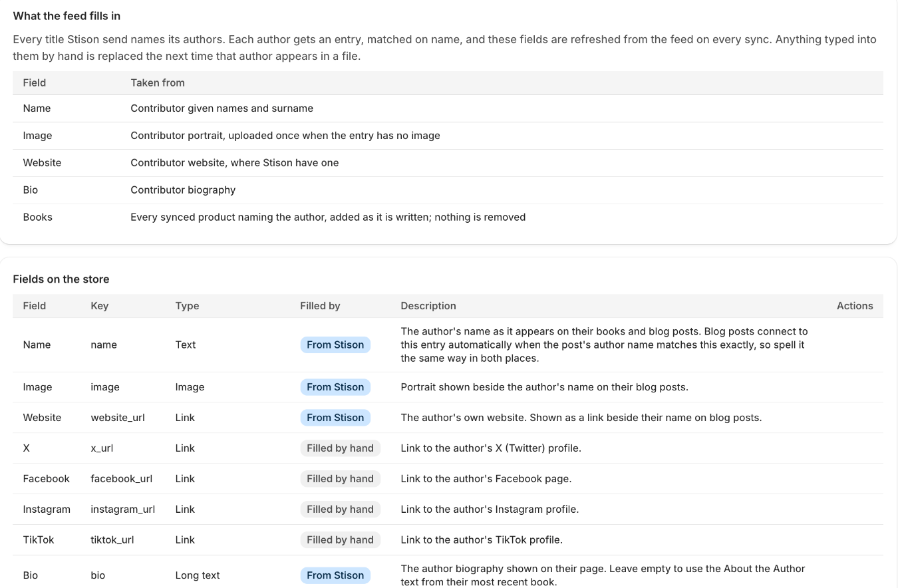Click the 'Long text' type cell

click(198, 575)
